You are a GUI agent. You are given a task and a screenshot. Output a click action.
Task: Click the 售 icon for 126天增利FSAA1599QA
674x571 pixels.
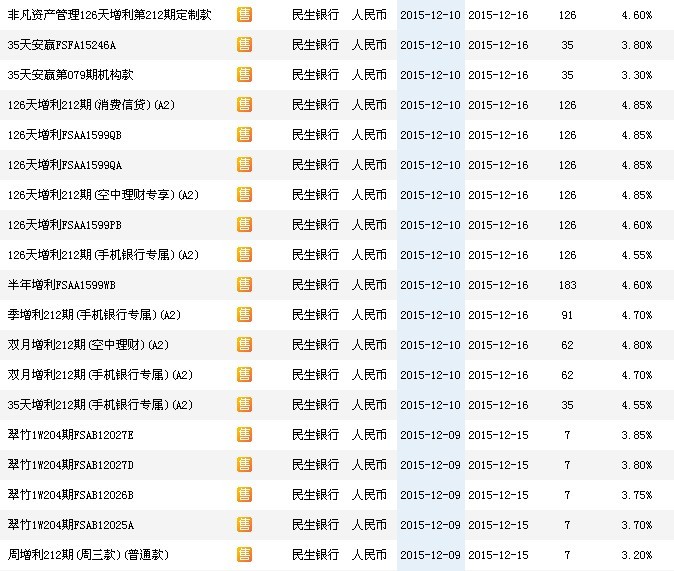tap(244, 165)
